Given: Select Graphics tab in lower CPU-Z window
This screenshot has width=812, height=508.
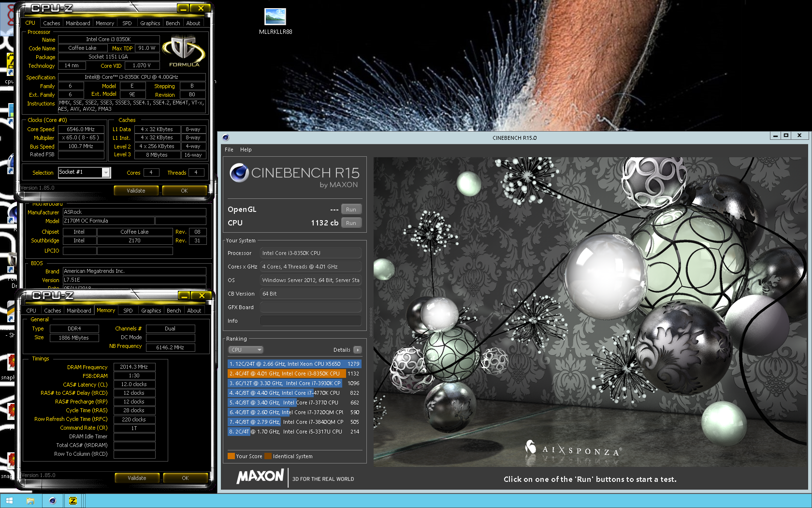Looking at the screenshot, I should 151,311.
